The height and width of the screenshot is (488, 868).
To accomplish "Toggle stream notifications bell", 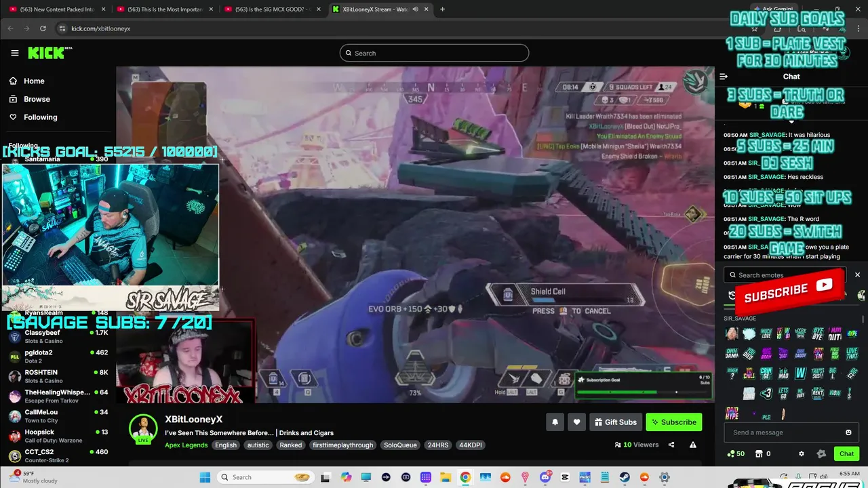I will point(555,422).
